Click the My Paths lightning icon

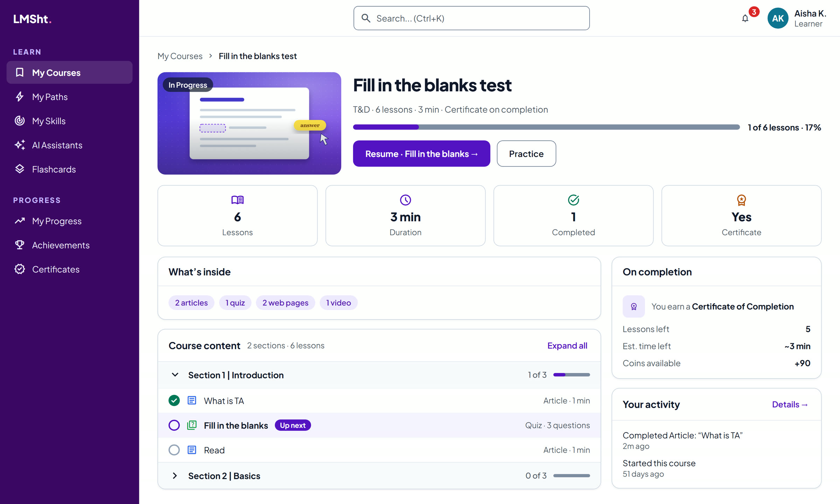pos(20,97)
